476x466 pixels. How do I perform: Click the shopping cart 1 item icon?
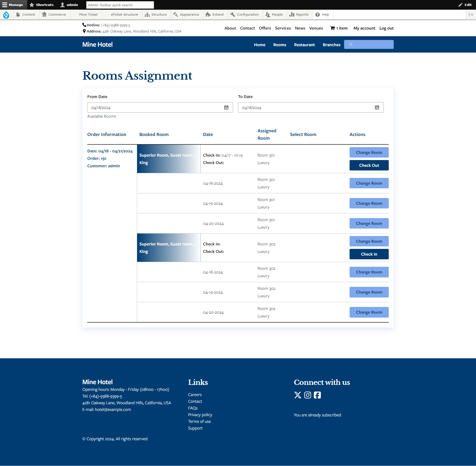332,28
